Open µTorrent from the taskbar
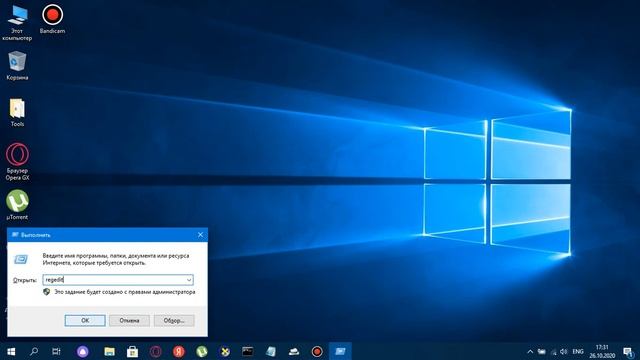This screenshot has width=640, height=360. (202, 351)
